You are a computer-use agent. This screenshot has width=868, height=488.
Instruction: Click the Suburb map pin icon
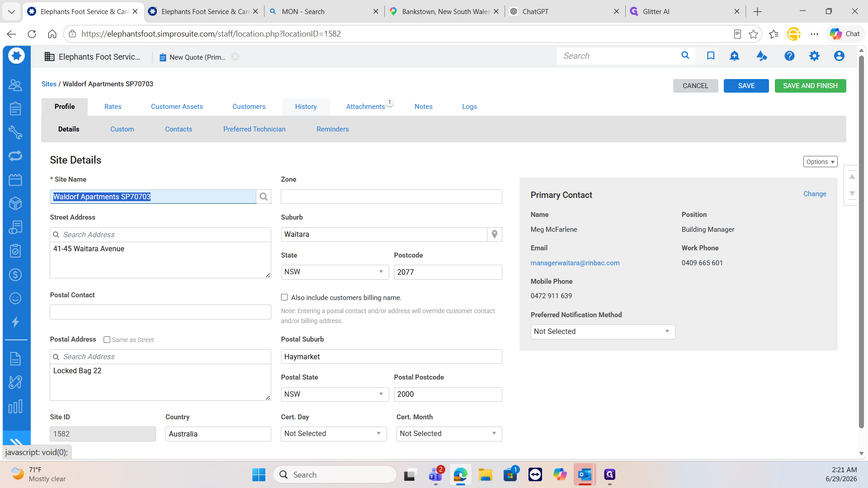tap(495, 234)
